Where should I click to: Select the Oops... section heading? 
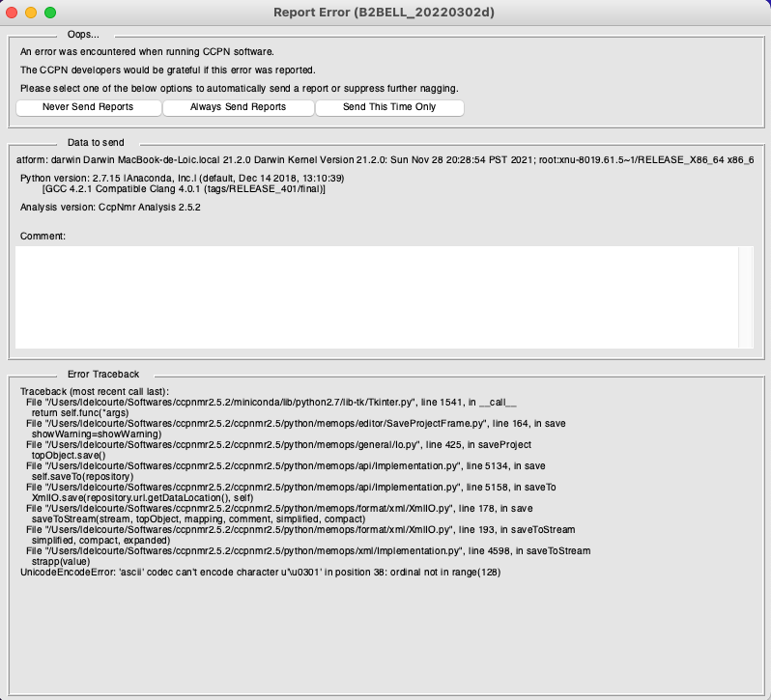83,35
